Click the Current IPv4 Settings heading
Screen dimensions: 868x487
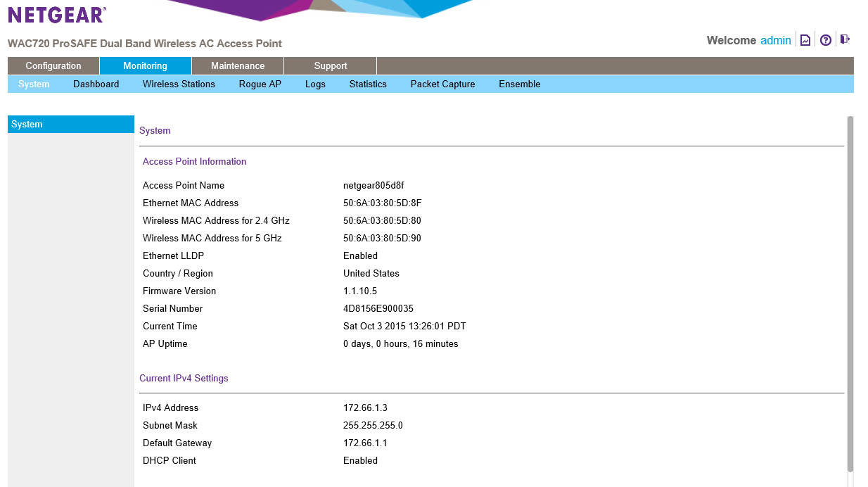[x=184, y=378]
